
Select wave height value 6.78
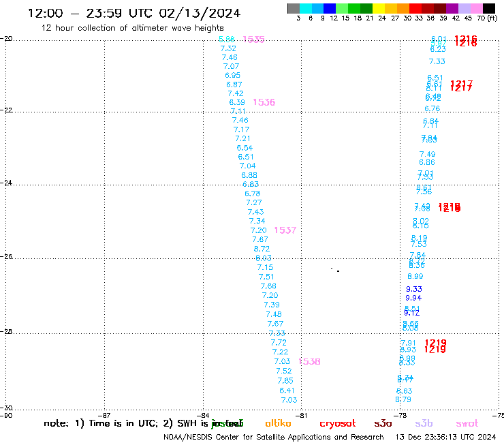tap(252, 194)
